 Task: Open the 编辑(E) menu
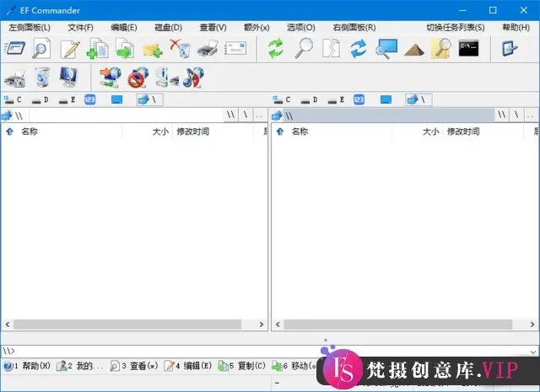[x=124, y=28]
